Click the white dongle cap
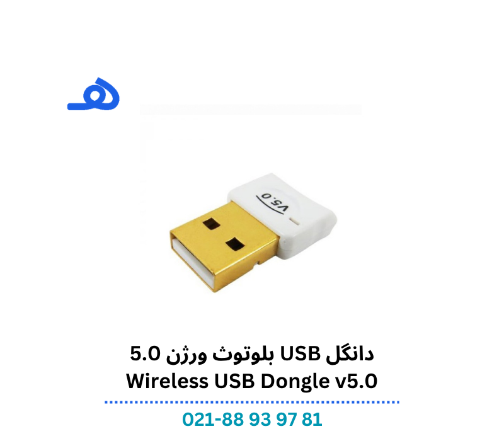Image resolution: width=504 pixels, height=441 pixels. click(x=282, y=214)
